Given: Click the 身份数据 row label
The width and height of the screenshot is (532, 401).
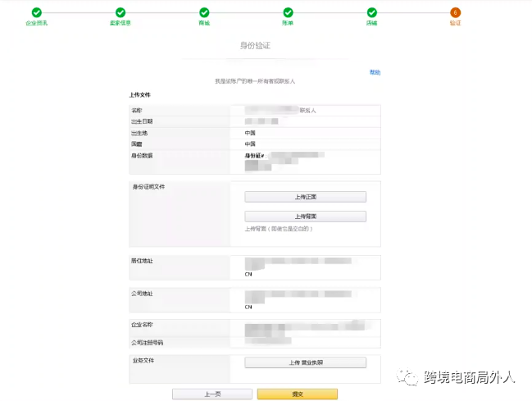Looking at the screenshot, I should point(142,156).
